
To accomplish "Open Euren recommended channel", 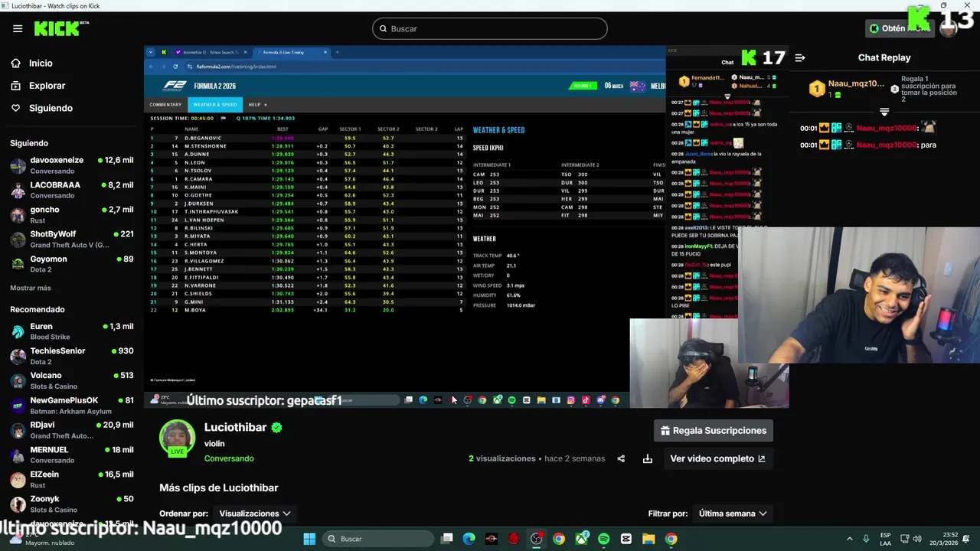I will (x=72, y=331).
